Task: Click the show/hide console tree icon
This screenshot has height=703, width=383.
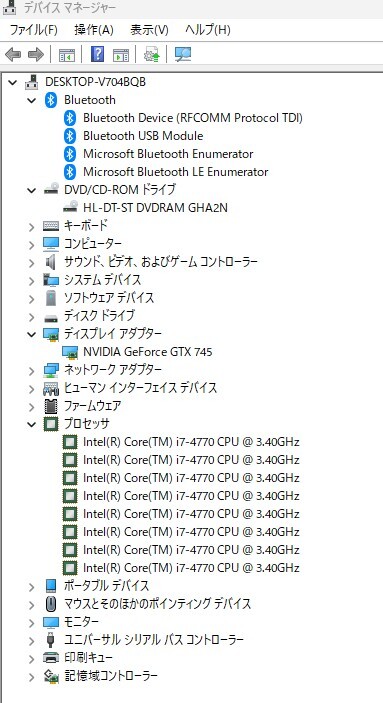Action: click(67, 55)
